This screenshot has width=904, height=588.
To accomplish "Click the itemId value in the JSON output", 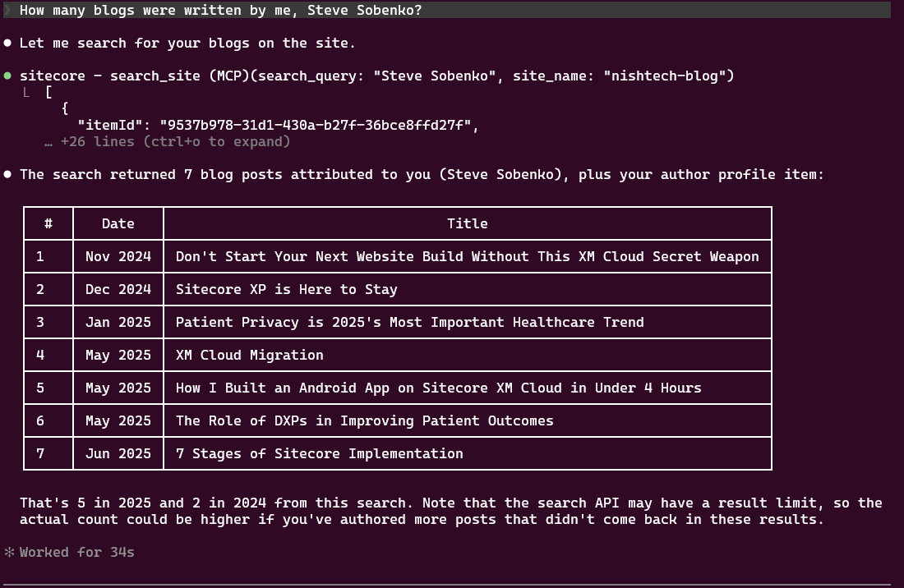I will pos(319,125).
